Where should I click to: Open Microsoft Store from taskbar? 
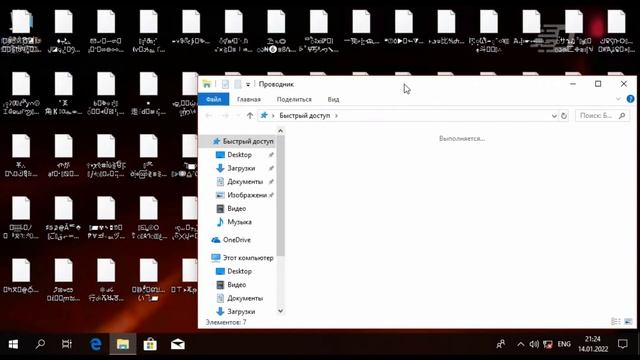150,344
